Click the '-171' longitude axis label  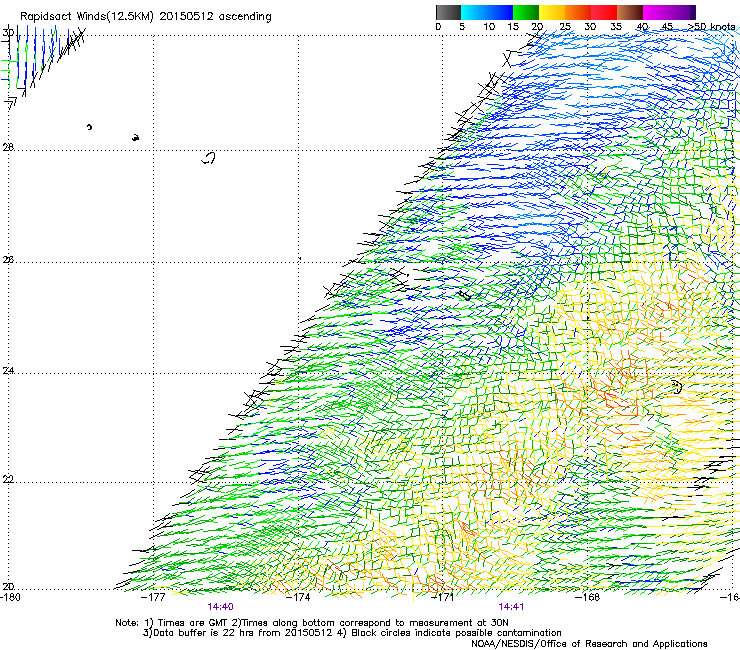tap(443, 597)
